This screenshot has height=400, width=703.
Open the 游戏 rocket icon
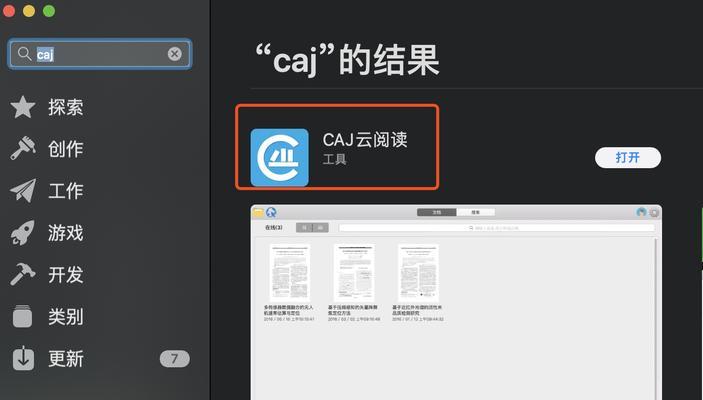point(23,232)
